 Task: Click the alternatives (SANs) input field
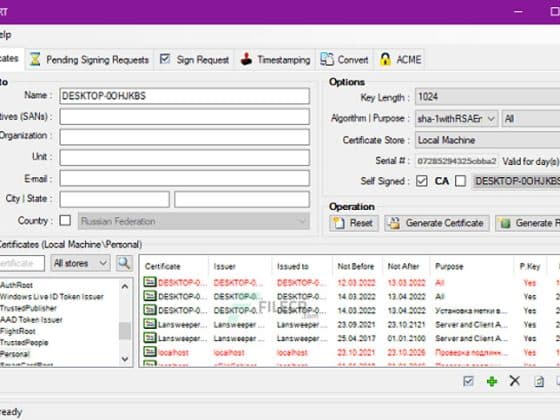point(184,117)
